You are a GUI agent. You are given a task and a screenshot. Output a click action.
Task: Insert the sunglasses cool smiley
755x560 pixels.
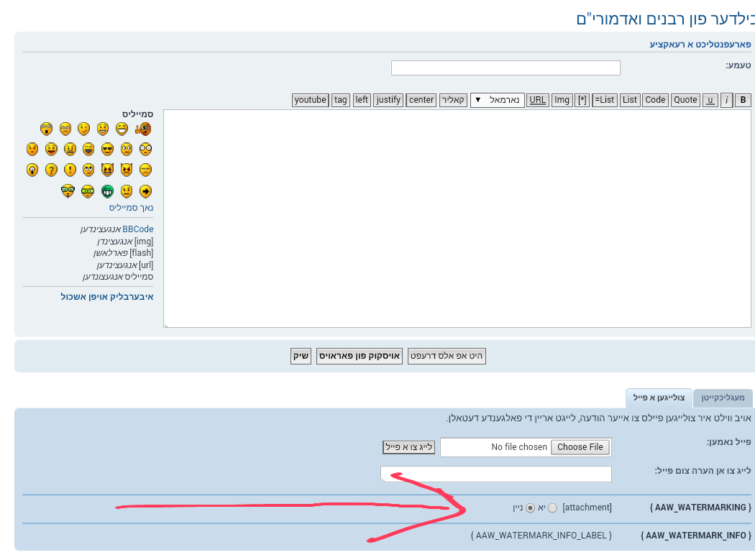pyautogui.click(x=107, y=150)
